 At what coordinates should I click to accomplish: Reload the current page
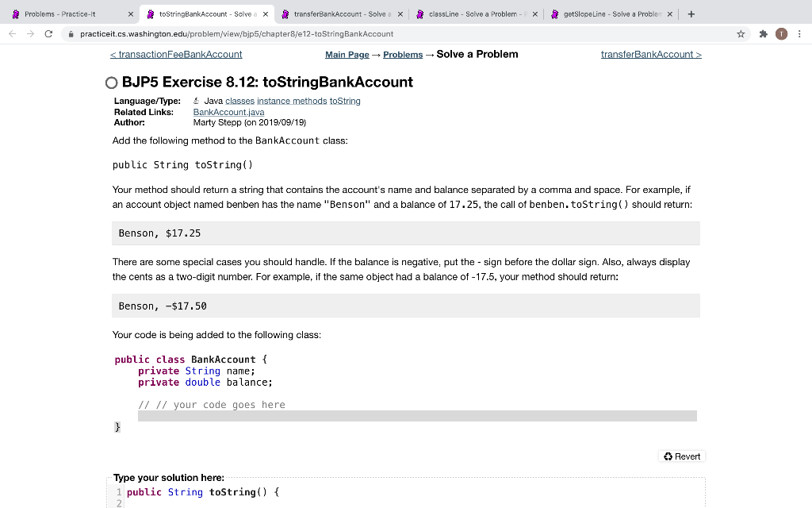[48, 33]
